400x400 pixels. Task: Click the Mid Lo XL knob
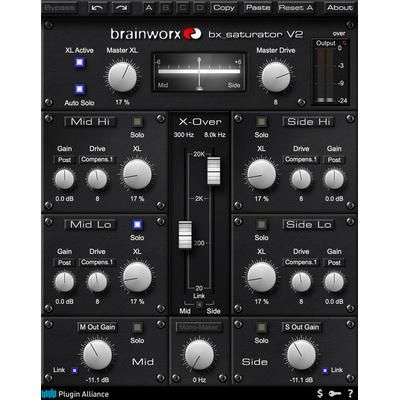[x=137, y=277]
